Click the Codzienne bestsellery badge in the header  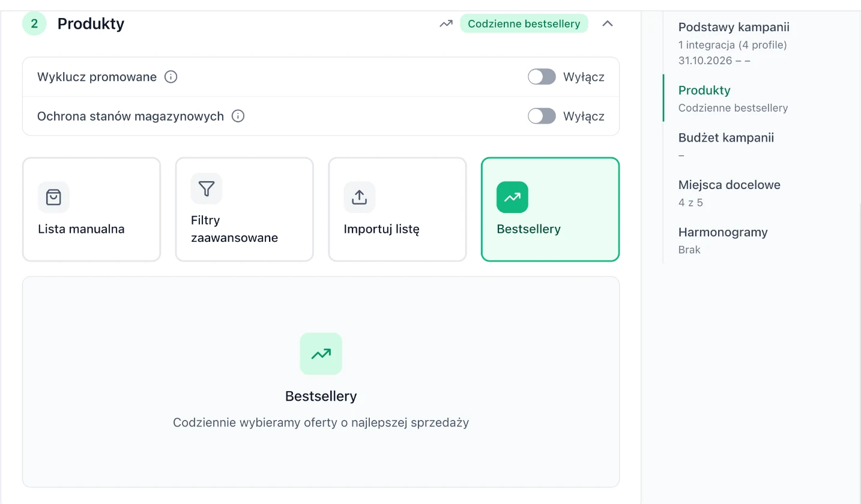(x=524, y=24)
